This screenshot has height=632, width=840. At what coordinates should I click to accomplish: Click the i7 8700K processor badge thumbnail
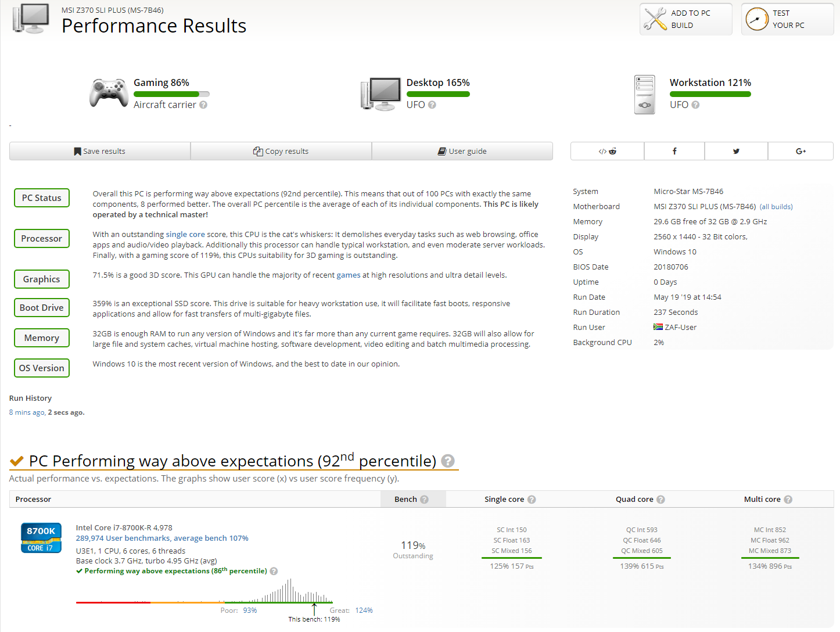pyautogui.click(x=41, y=538)
